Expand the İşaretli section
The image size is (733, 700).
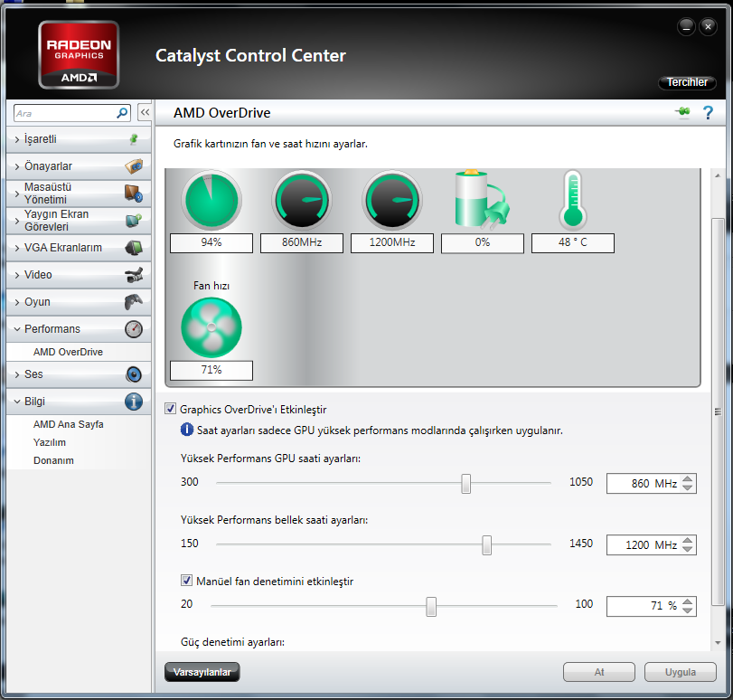click(17, 139)
